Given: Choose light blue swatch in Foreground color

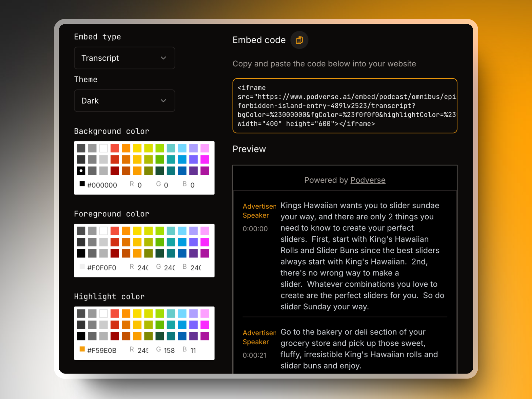Looking at the screenshot, I should (x=182, y=231).
